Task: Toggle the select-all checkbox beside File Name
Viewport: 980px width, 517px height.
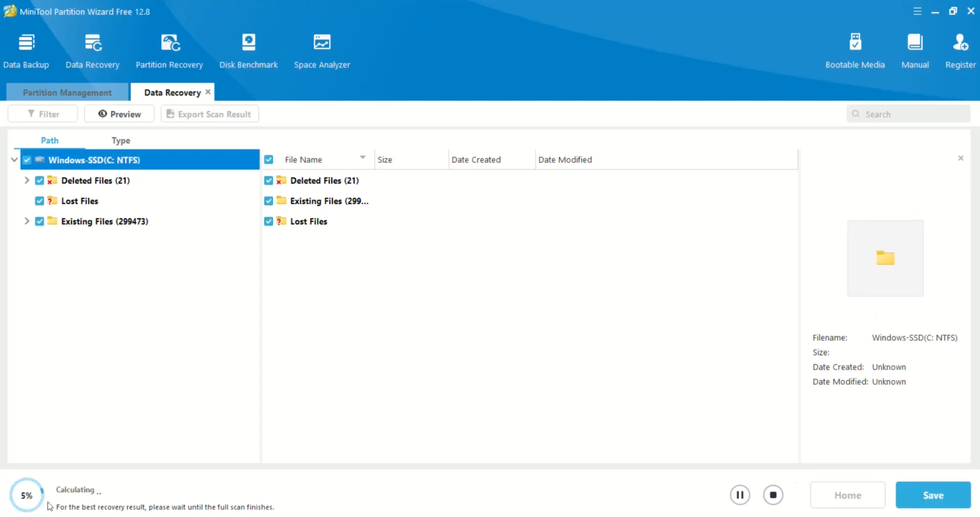Action: 269,160
